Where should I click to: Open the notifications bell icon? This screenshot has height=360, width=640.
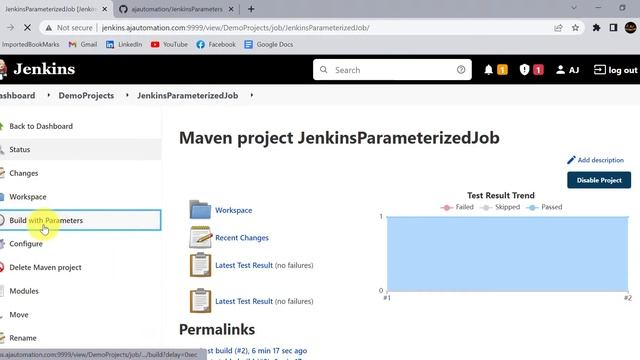(x=489, y=70)
